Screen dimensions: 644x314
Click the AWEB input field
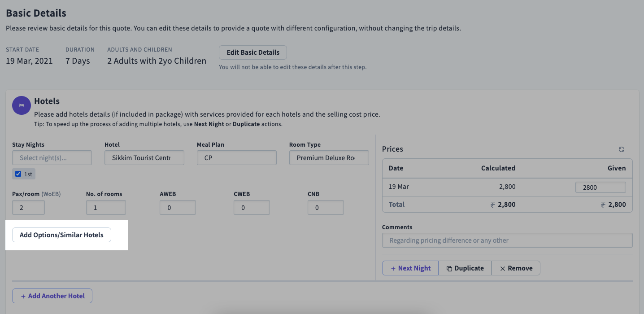click(178, 207)
